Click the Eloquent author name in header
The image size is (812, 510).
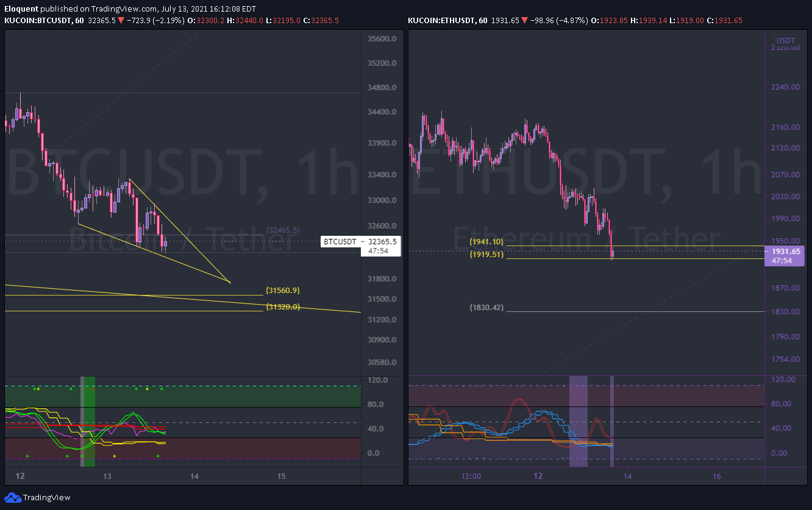coord(20,9)
